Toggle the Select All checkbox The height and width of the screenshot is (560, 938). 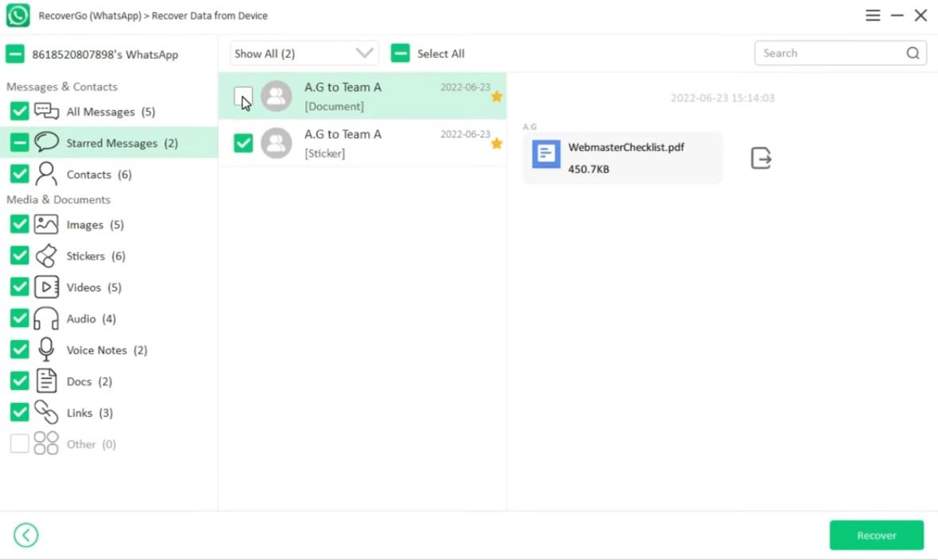(x=400, y=53)
